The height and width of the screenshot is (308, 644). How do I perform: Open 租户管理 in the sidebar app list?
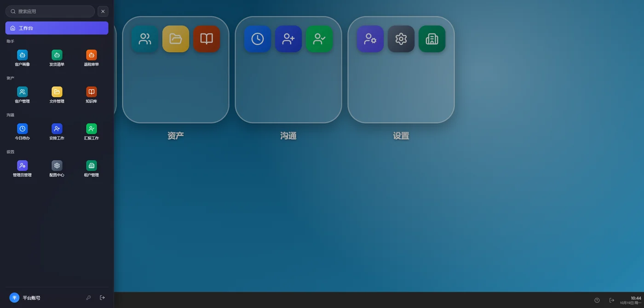click(x=92, y=168)
